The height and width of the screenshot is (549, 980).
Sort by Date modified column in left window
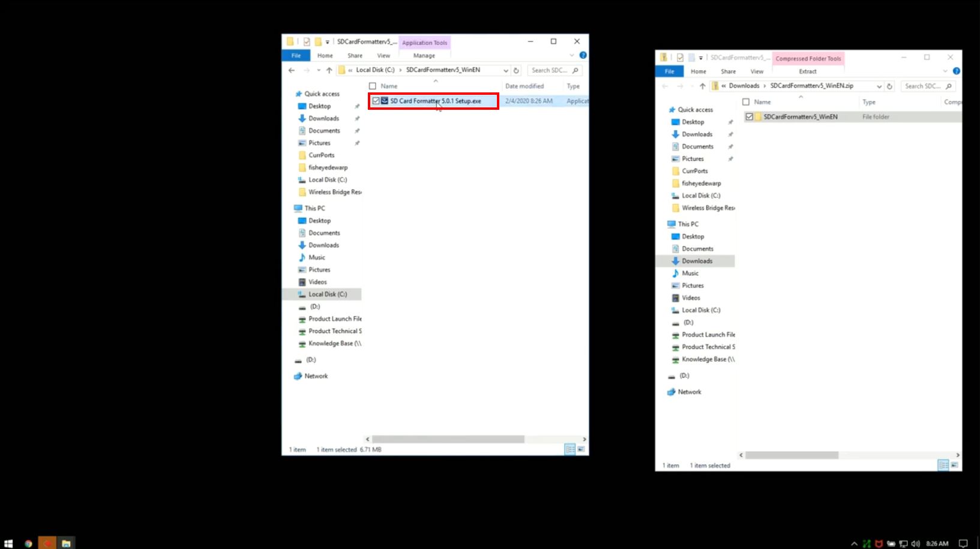(x=525, y=86)
